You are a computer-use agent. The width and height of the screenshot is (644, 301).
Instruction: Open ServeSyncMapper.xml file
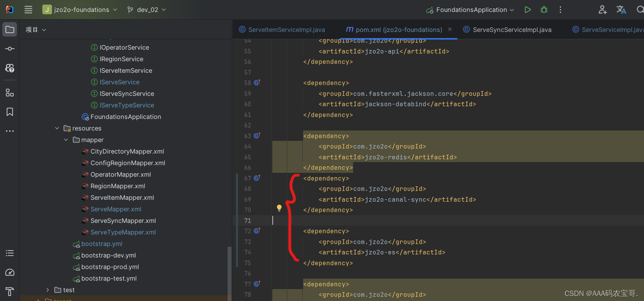coord(123,221)
